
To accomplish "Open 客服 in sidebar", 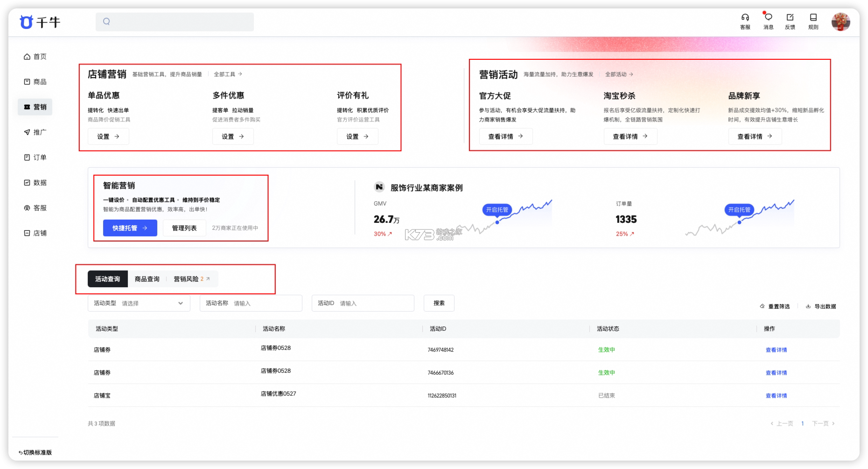I will tap(35, 208).
